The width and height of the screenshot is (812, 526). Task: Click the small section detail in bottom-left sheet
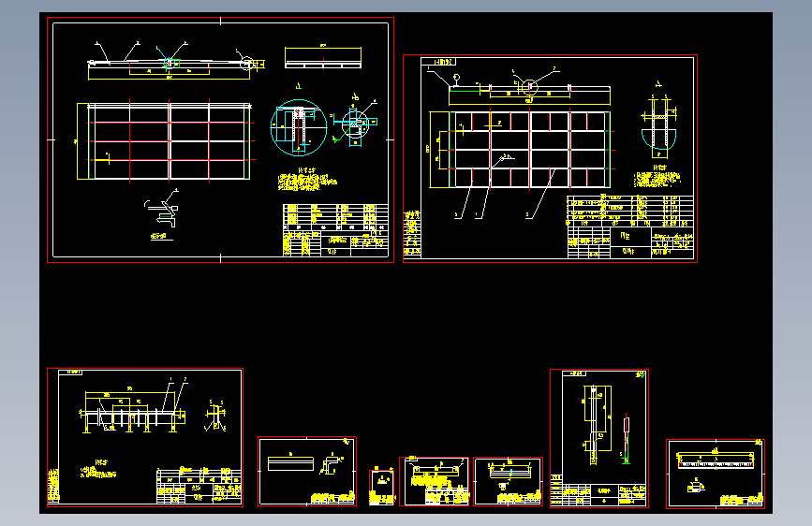[215, 416]
